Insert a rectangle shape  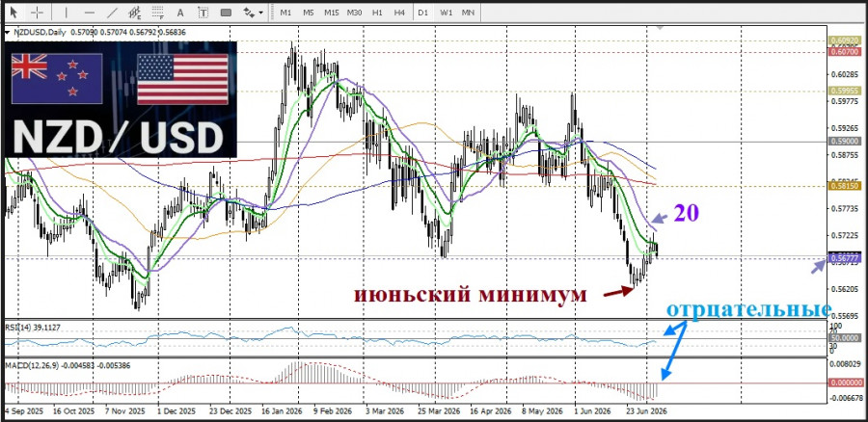tap(226, 13)
